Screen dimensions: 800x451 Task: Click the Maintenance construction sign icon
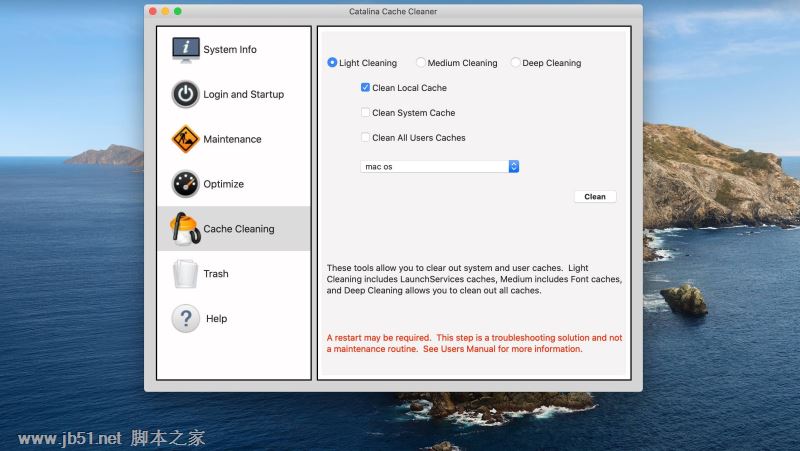pyautogui.click(x=185, y=139)
